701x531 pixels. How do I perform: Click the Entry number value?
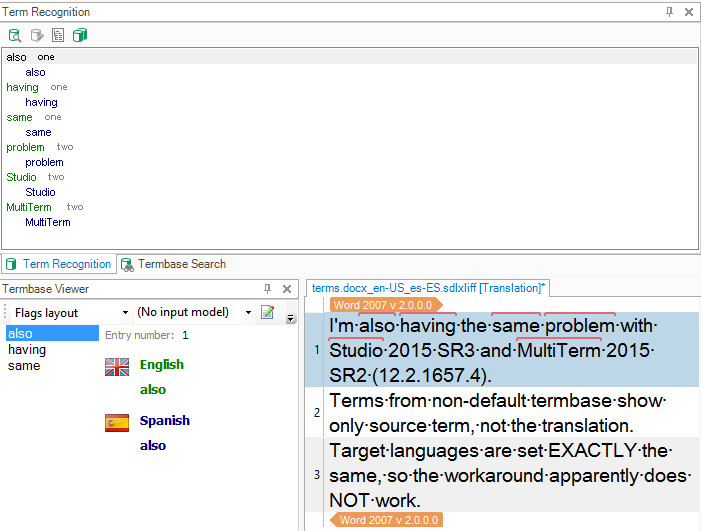185,335
